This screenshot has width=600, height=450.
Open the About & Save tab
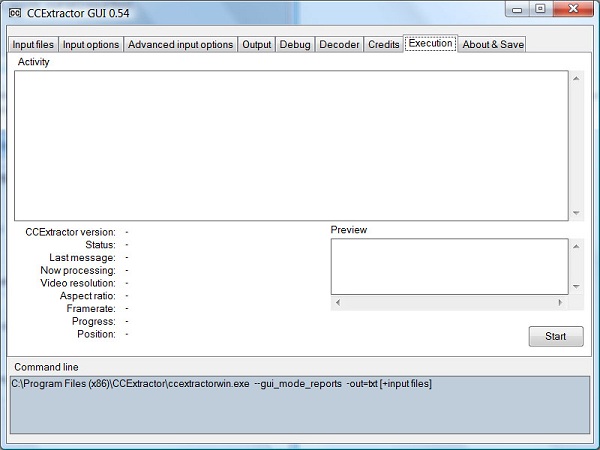(x=492, y=44)
